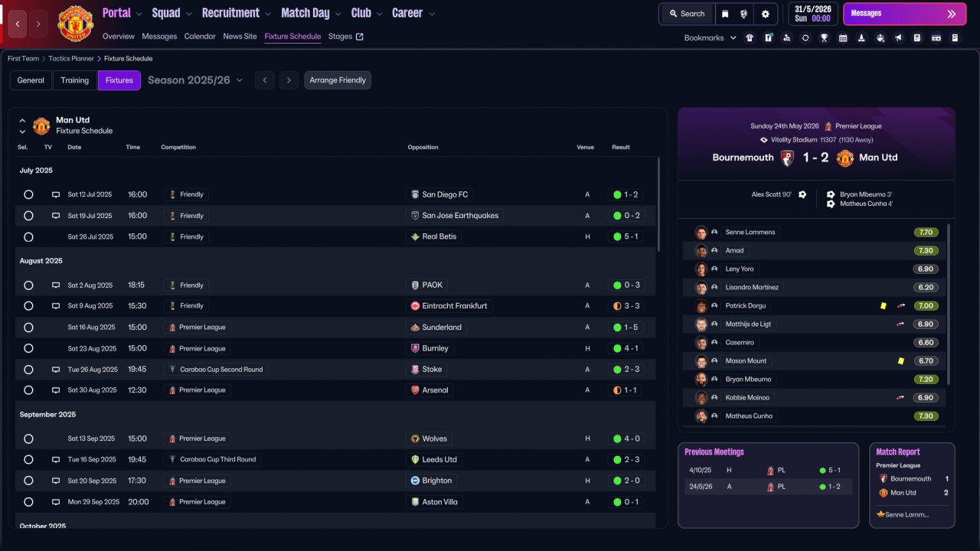Click Senne Lammens player portrait
Image resolution: width=980 pixels, height=551 pixels.
(701, 232)
